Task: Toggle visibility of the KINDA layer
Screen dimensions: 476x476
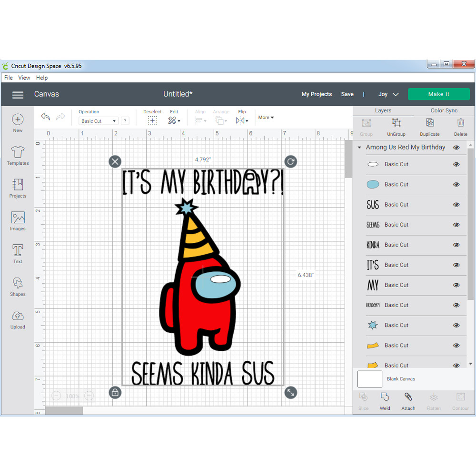Action: pyautogui.click(x=456, y=245)
